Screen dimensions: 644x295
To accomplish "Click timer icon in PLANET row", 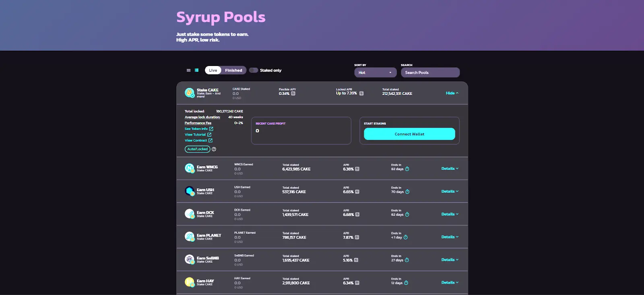I will [x=405, y=237].
